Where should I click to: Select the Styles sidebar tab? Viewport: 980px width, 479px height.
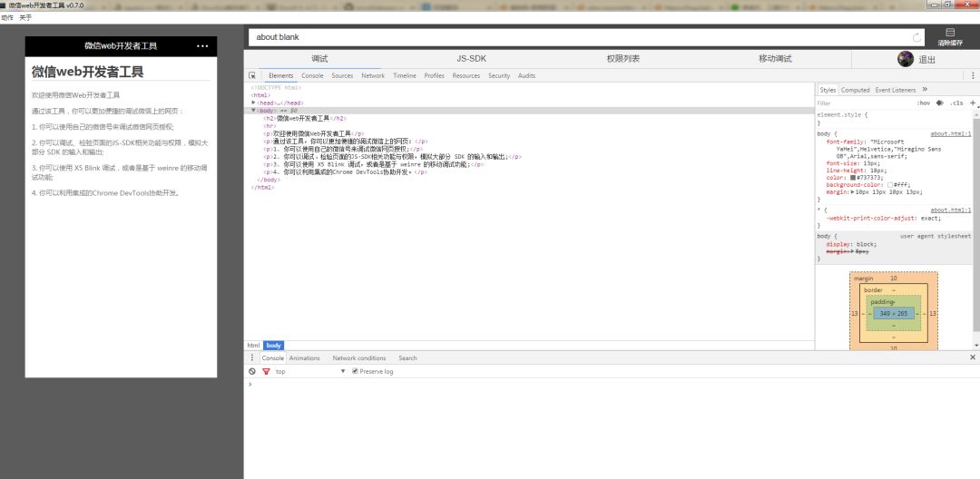[x=828, y=90]
